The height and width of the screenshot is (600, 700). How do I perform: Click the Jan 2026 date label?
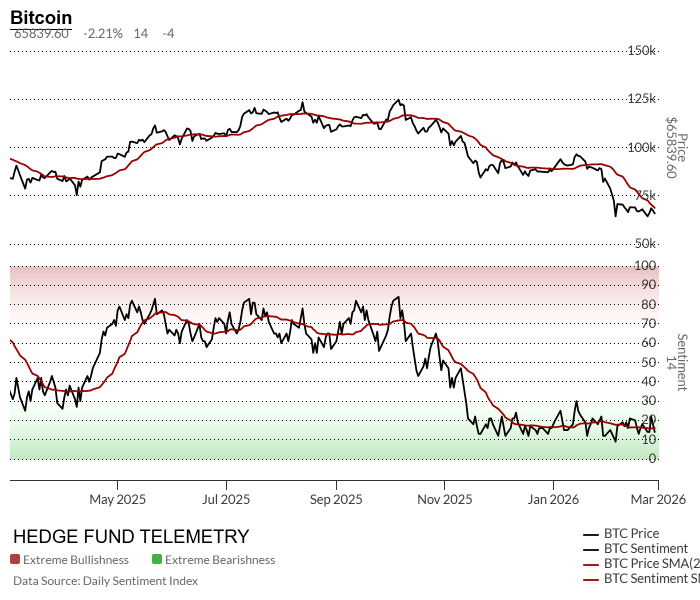click(553, 499)
